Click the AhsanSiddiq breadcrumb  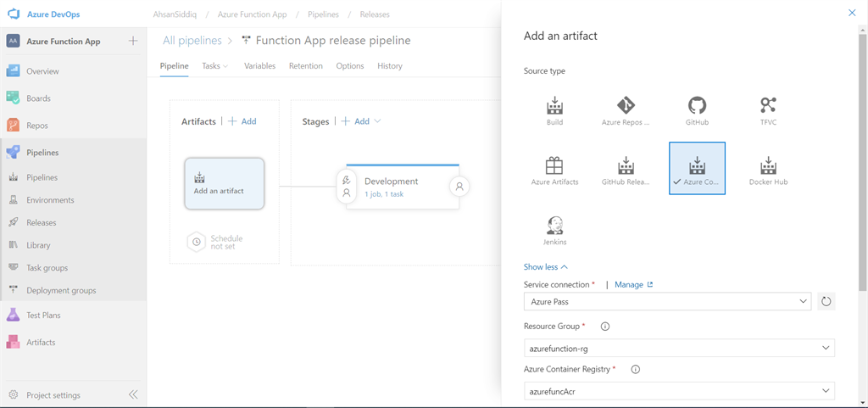pyautogui.click(x=173, y=14)
